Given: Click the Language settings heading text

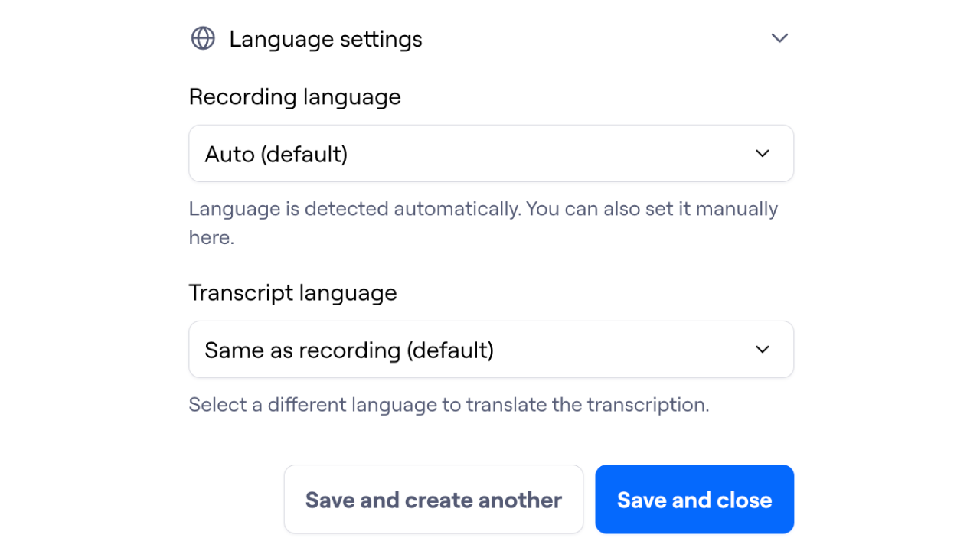Looking at the screenshot, I should (x=325, y=39).
